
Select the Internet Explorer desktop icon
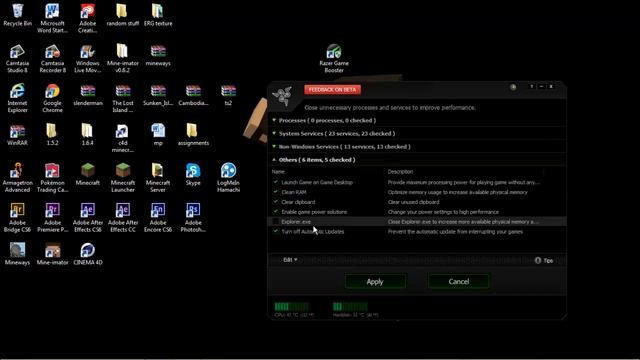tap(18, 98)
